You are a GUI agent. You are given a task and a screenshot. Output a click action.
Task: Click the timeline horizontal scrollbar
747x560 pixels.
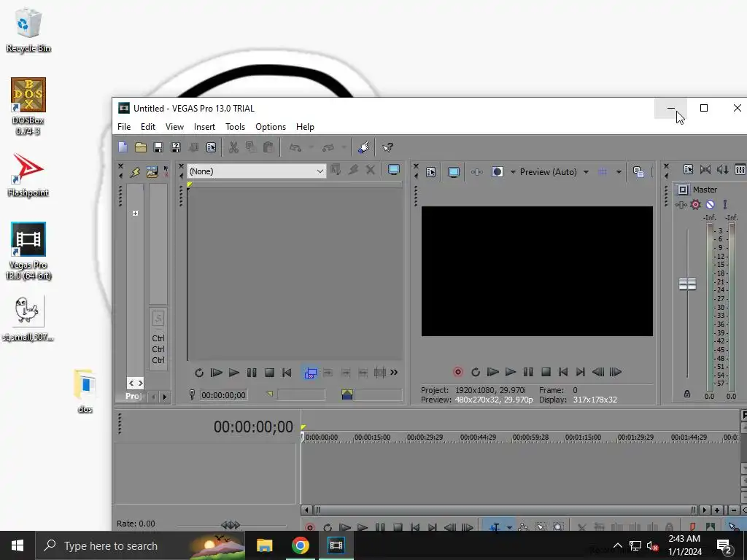point(507,510)
